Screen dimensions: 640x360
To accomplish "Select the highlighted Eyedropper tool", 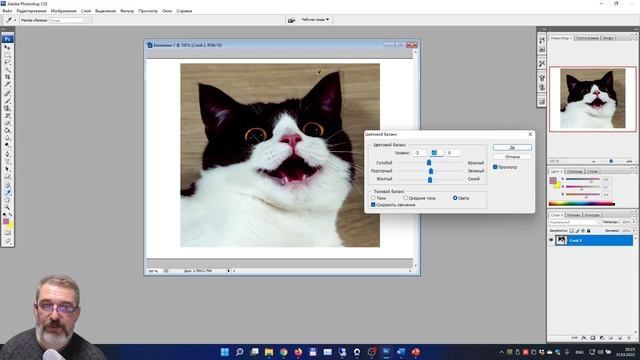I will [7, 192].
